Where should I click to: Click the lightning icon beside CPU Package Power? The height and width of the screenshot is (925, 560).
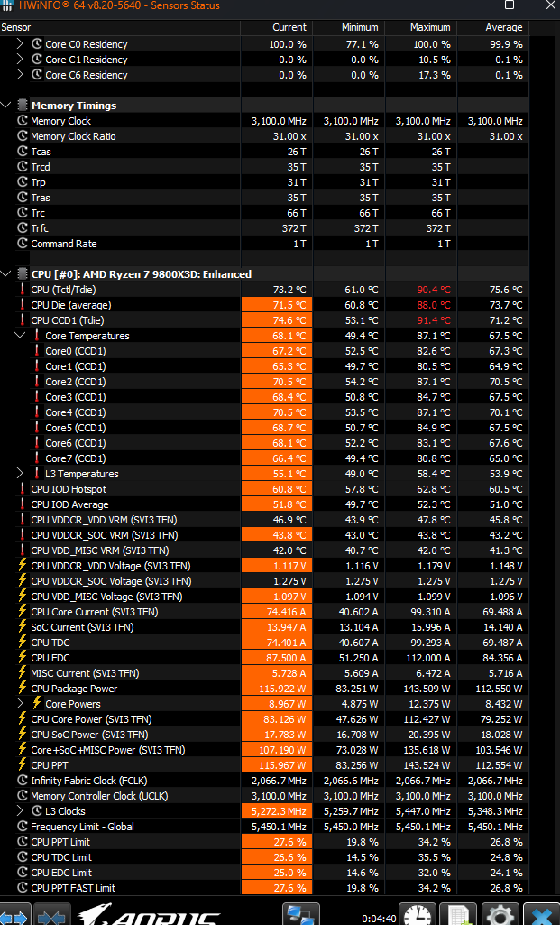coord(23,689)
